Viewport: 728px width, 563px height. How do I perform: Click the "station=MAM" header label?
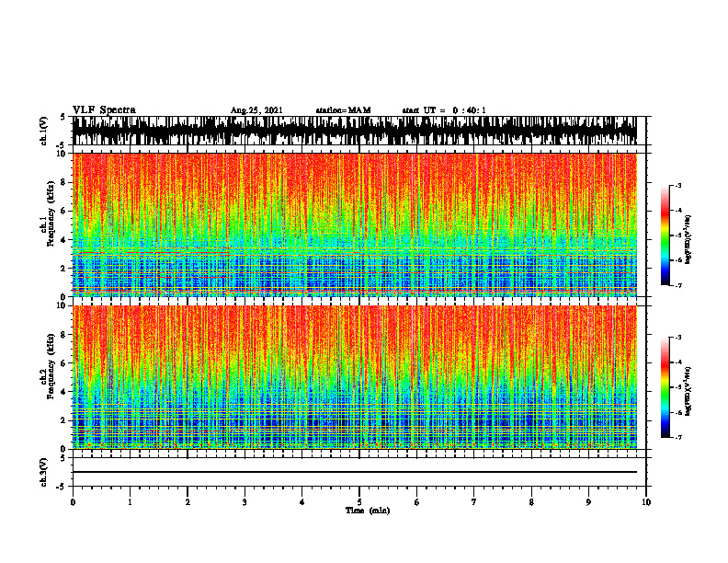pos(343,110)
